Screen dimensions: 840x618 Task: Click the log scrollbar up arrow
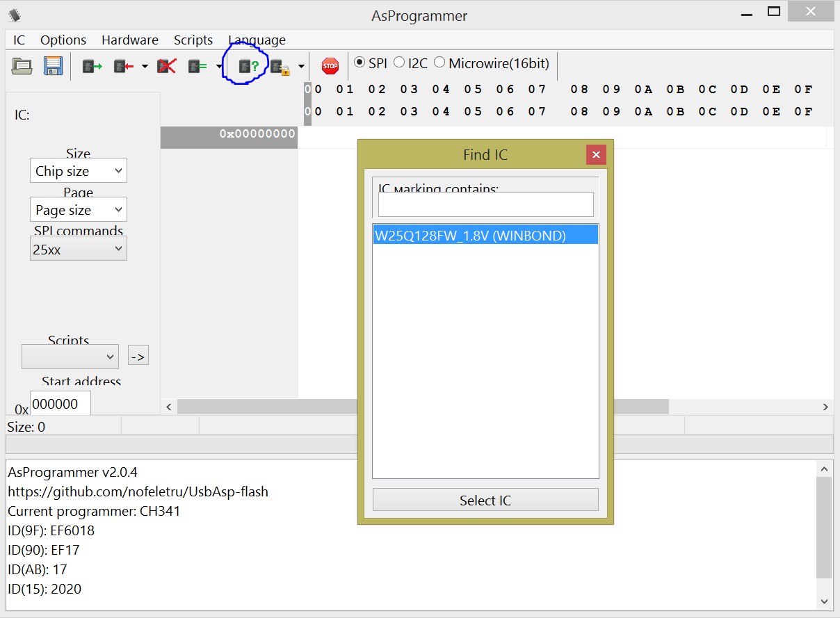824,468
